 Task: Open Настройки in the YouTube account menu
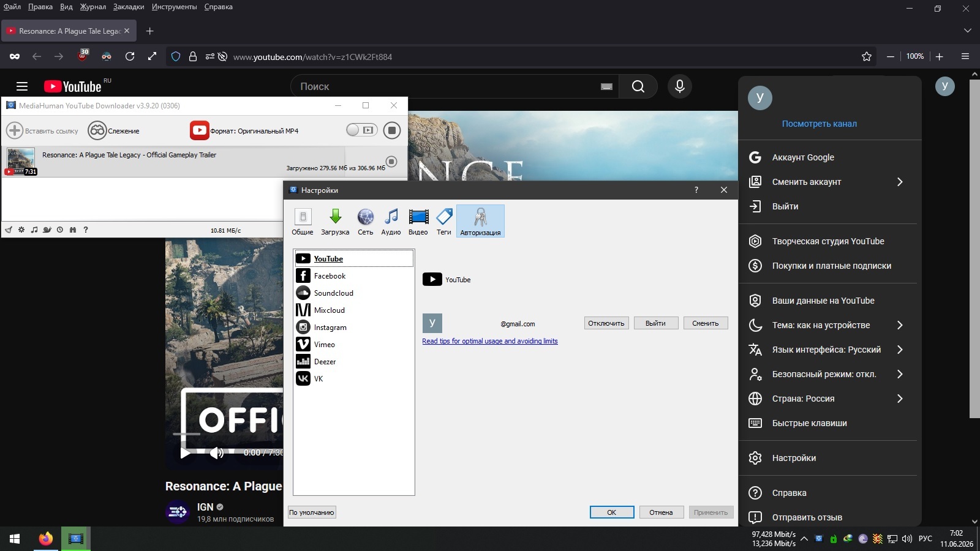pyautogui.click(x=827, y=458)
